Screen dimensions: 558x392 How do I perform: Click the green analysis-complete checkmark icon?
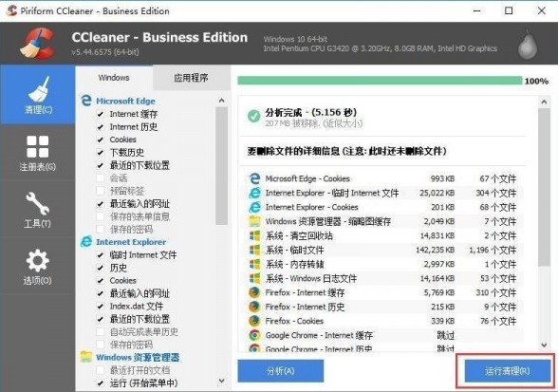click(253, 116)
